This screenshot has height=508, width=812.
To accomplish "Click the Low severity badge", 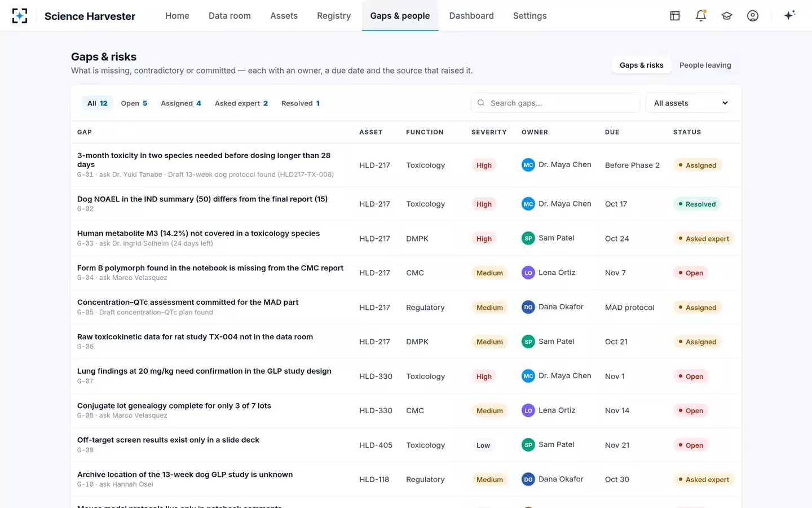I will (483, 445).
